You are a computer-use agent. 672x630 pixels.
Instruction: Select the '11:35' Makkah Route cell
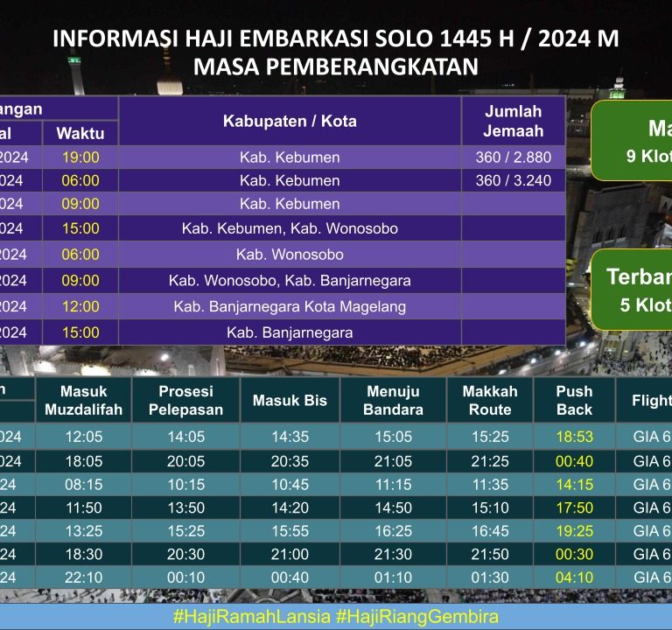click(490, 484)
